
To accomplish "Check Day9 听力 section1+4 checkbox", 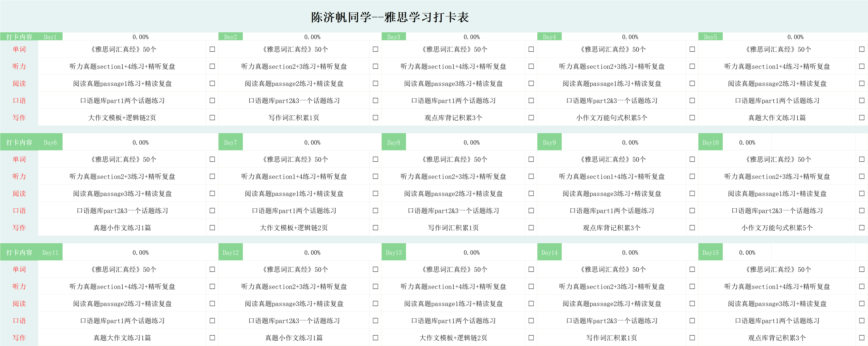I will (x=692, y=176).
